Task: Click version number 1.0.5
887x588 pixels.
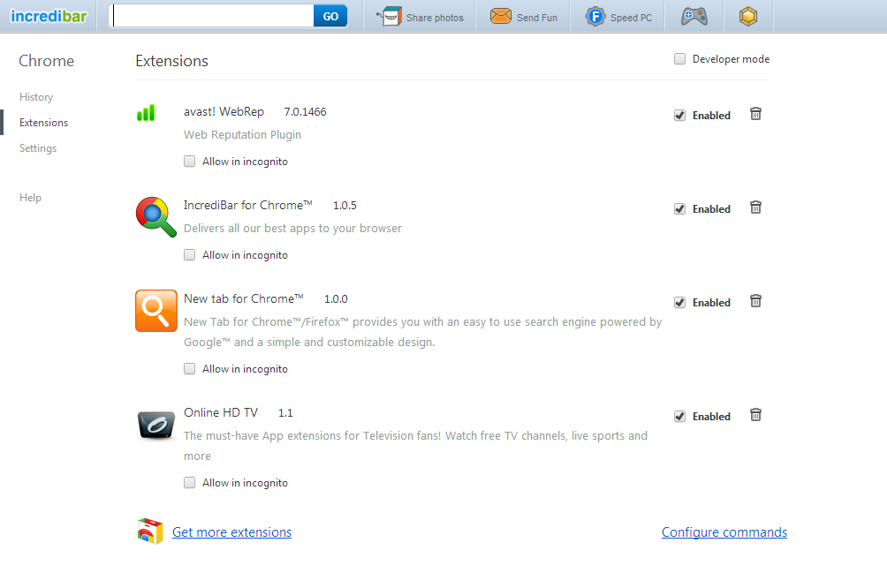Action: click(x=345, y=205)
